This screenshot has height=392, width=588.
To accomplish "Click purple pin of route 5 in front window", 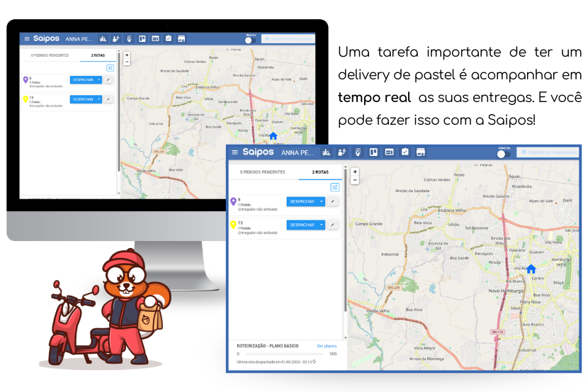I will click(x=233, y=202).
